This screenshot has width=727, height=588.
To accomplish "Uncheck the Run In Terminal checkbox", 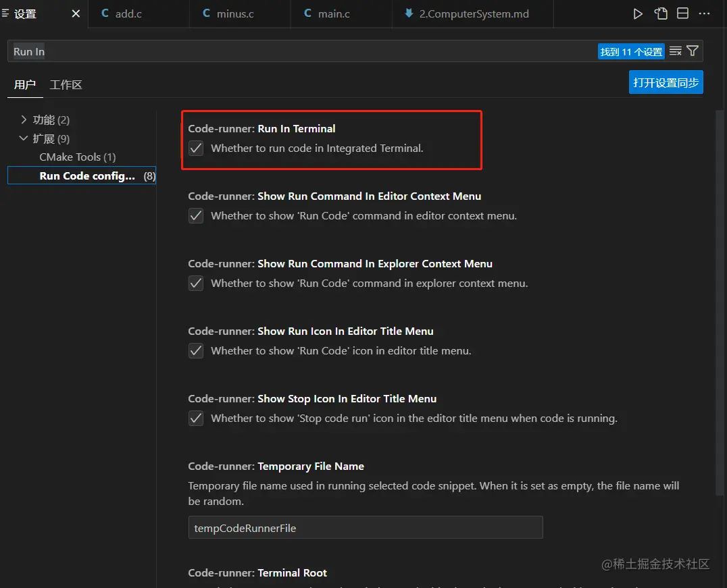I will 196,149.
